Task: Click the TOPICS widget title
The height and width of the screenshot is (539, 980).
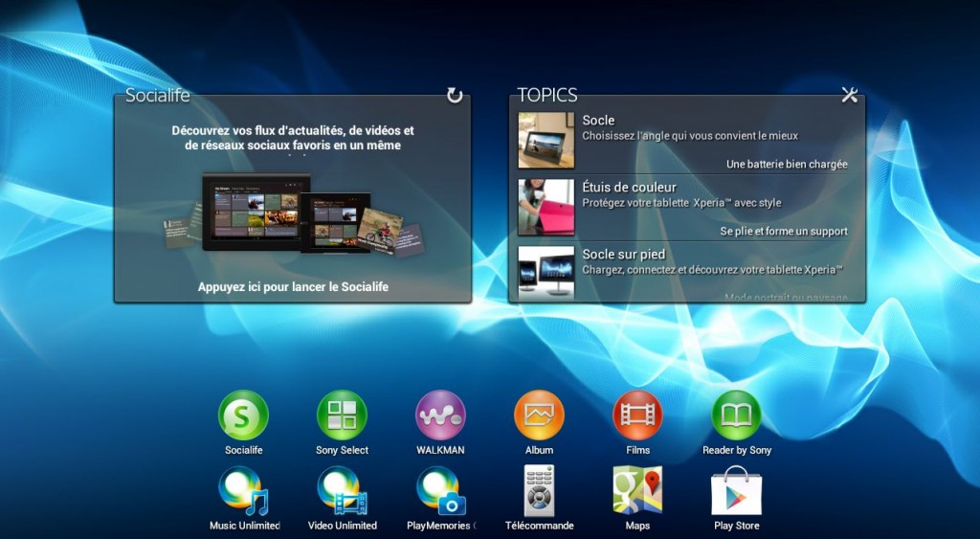Action: [546, 95]
